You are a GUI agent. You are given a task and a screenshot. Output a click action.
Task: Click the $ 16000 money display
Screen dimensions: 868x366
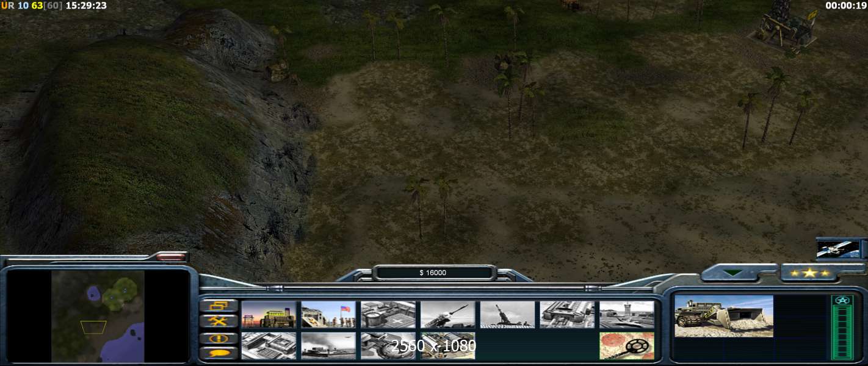click(x=433, y=273)
